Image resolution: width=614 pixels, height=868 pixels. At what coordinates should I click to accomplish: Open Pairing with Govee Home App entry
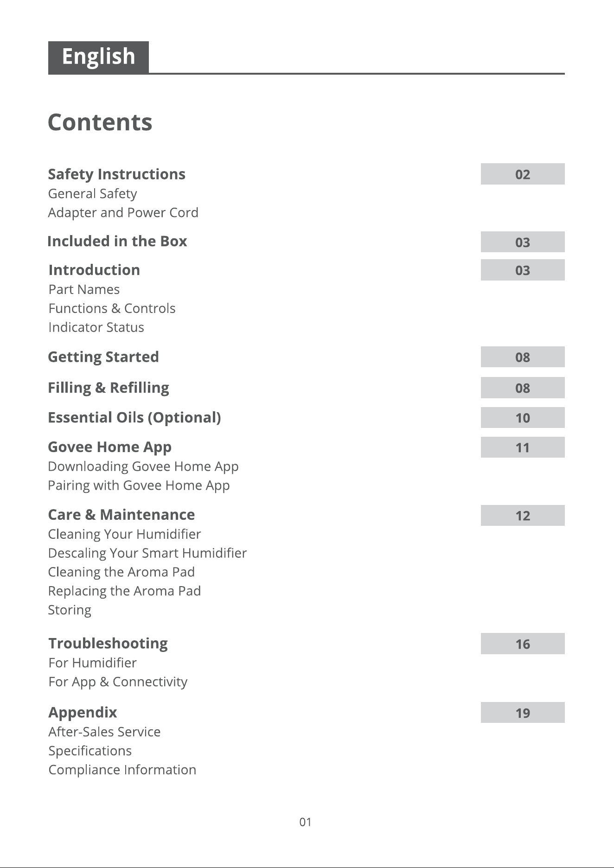(139, 485)
